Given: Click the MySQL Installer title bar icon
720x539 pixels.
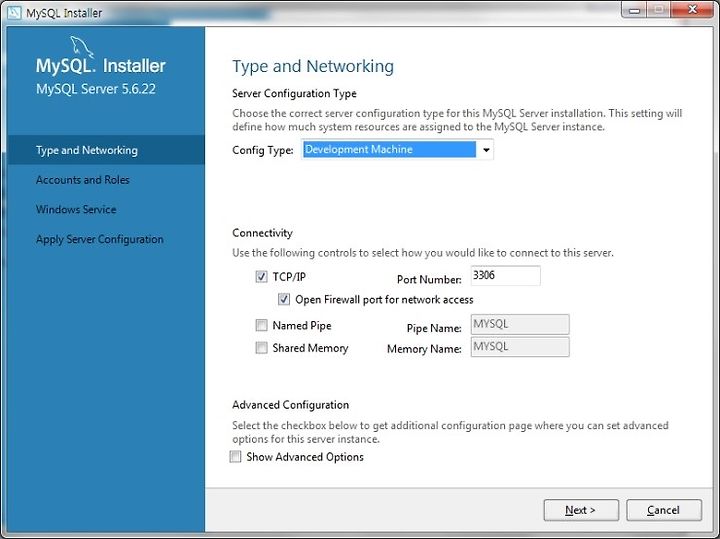Looking at the screenshot, I should [x=14, y=12].
